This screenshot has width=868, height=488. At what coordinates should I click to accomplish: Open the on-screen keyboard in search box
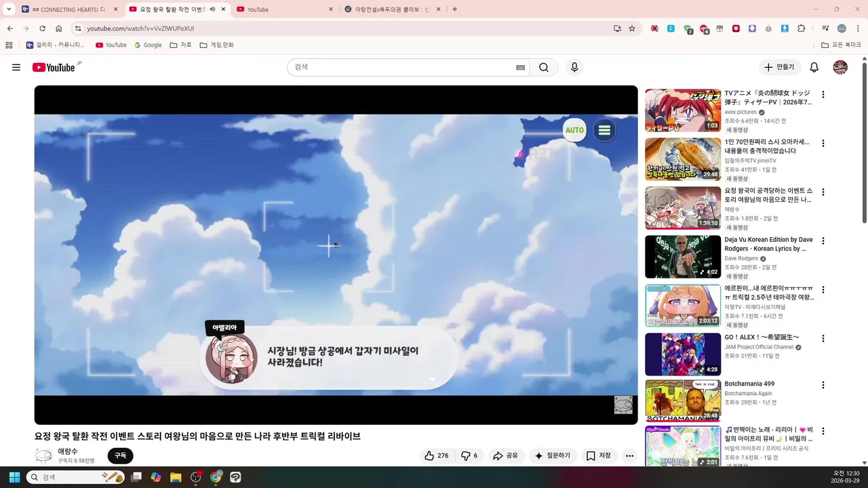tap(520, 67)
